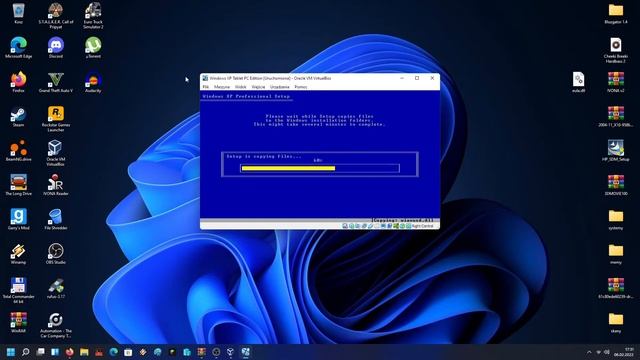Viewport: 640px width, 360px height.
Task: Maximize the VirtualBox VM window
Action: coord(417,78)
